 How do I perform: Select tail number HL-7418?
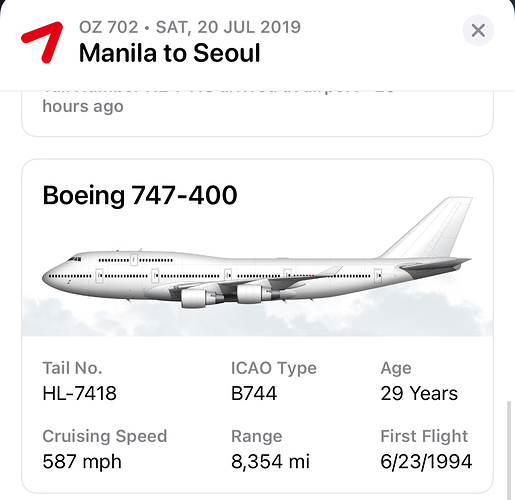pos(79,393)
